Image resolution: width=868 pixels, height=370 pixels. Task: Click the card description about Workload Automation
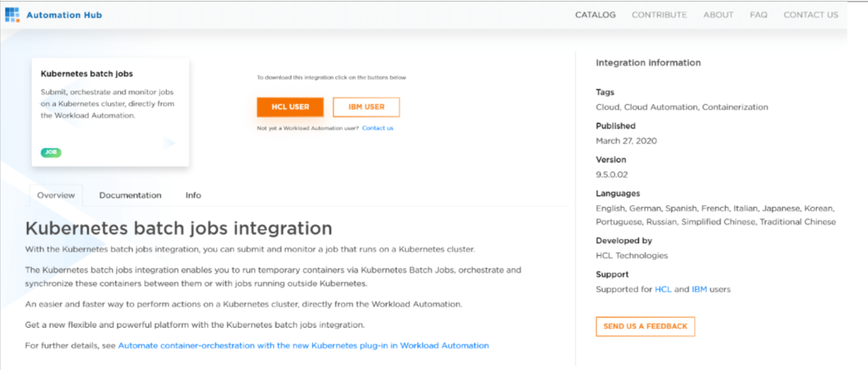click(x=107, y=104)
